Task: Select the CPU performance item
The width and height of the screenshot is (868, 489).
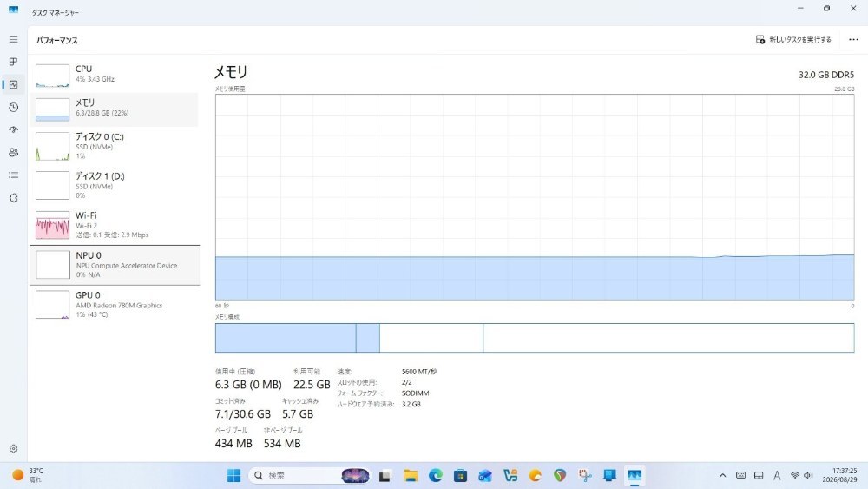Action: click(115, 76)
